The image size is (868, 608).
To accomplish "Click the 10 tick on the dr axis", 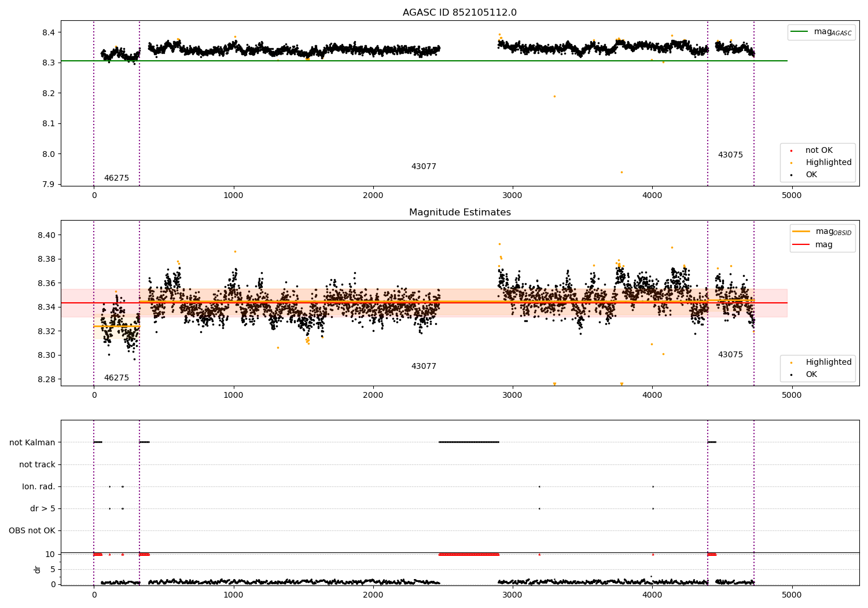I will (x=50, y=555).
